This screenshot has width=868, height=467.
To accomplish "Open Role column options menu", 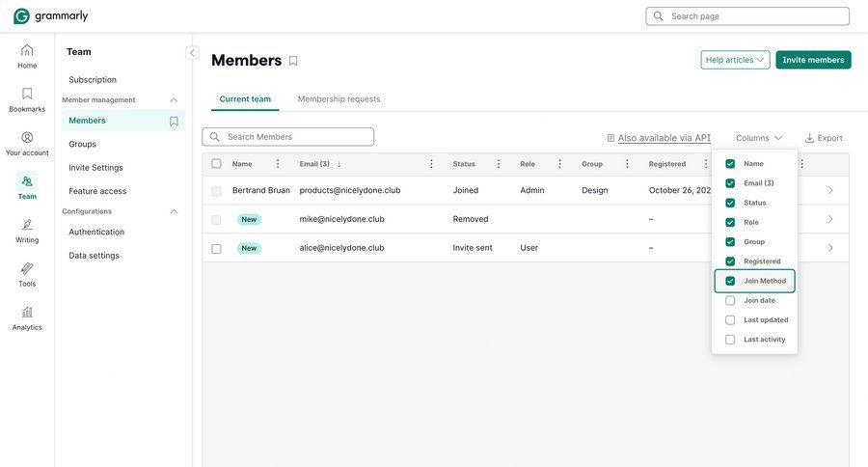I will pyautogui.click(x=559, y=164).
